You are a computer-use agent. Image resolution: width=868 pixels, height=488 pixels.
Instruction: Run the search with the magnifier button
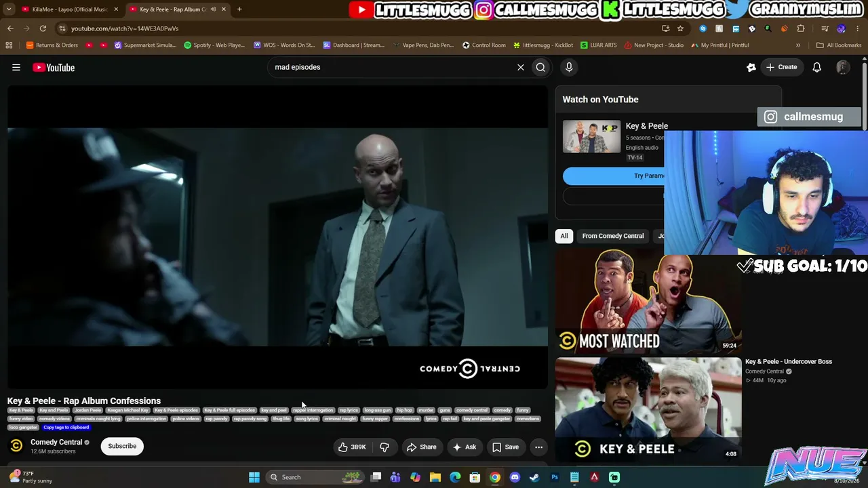(540, 67)
